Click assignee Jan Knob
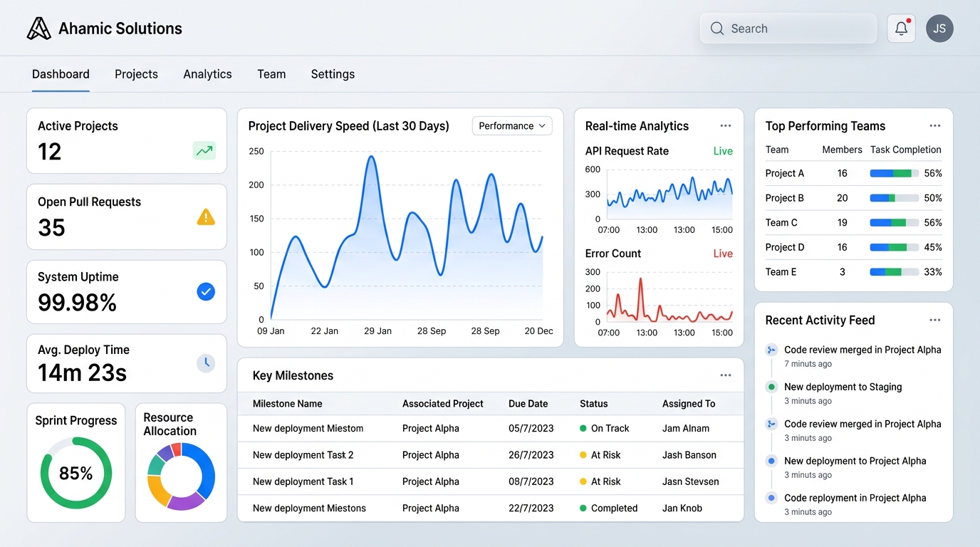The image size is (980, 547). [x=682, y=509]
